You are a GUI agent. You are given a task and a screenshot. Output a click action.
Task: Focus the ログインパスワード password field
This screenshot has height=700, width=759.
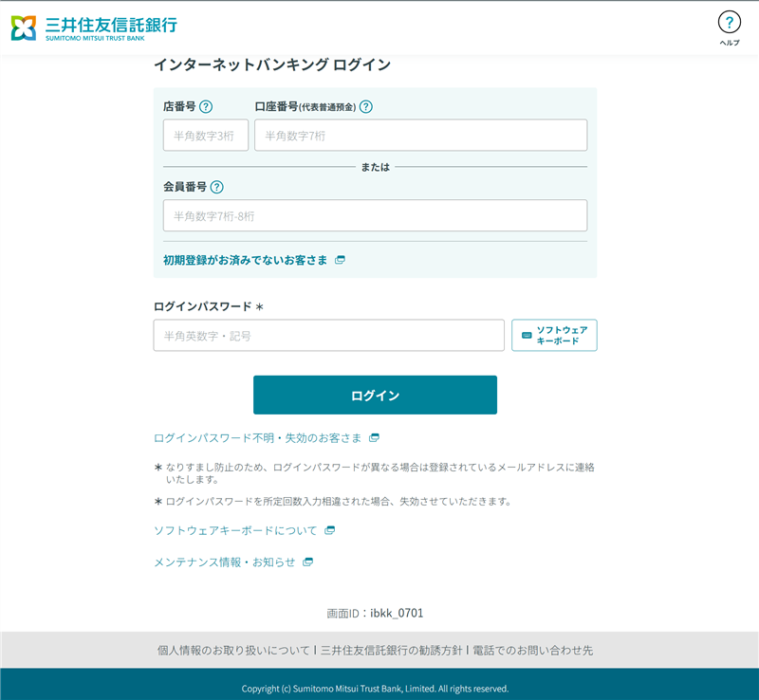tap(328, 336)
